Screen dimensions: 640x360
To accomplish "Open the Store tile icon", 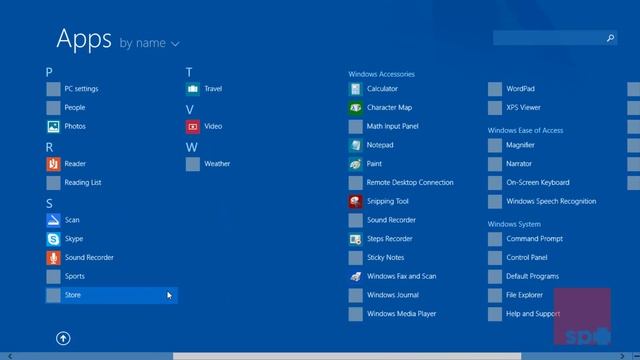I will click(53, 296).
